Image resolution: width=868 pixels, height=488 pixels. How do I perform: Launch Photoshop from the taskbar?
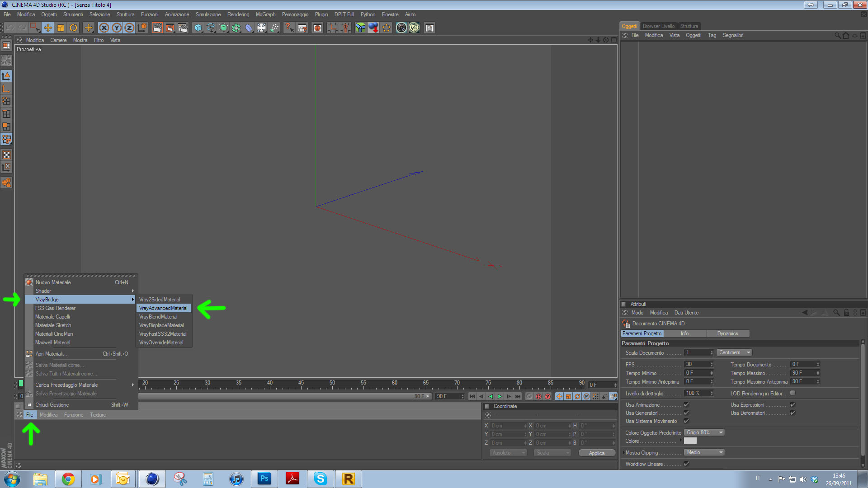(264, 479)
